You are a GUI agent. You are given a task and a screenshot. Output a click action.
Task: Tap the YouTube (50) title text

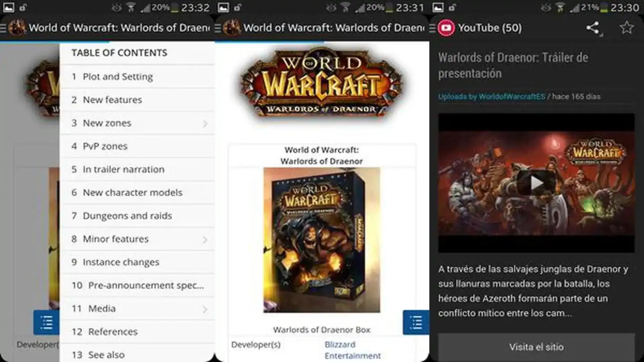[490, 28]
